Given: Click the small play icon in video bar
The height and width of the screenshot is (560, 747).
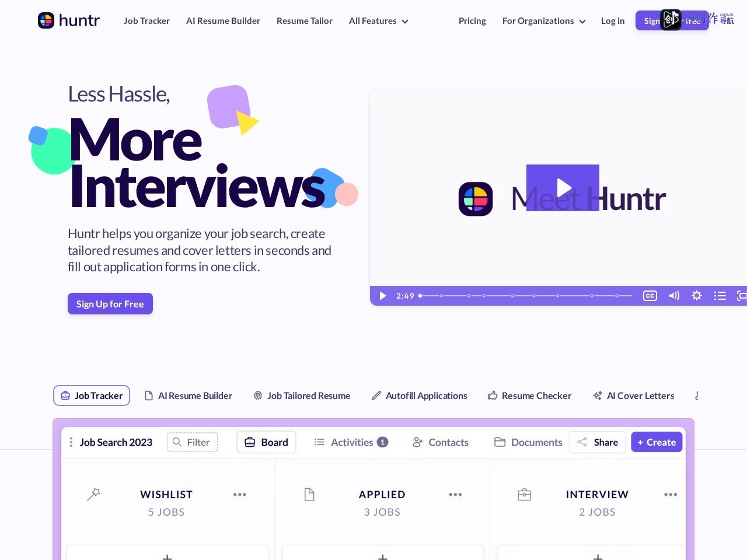Looking at the screenshot, I should pyautogui.click(x=382, y=296).
